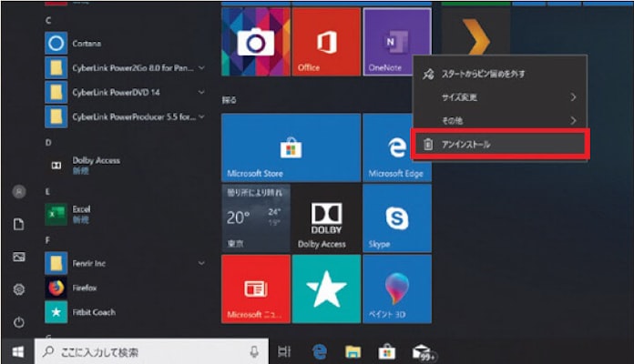Open Pictures icon in Start sidebar

click(x=18, y=257)
